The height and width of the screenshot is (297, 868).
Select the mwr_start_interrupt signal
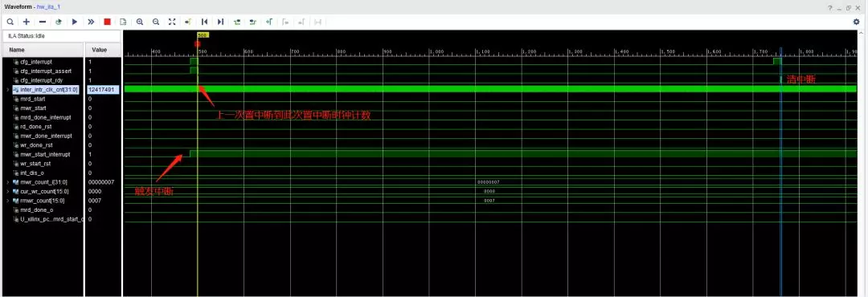pyautogui.click(x=45, y=154)
